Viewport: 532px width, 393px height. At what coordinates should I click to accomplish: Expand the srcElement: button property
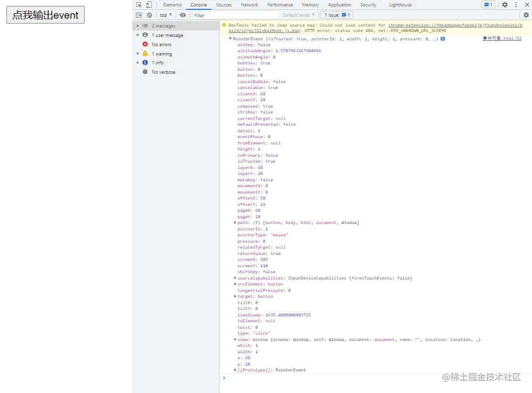point(235,284)
